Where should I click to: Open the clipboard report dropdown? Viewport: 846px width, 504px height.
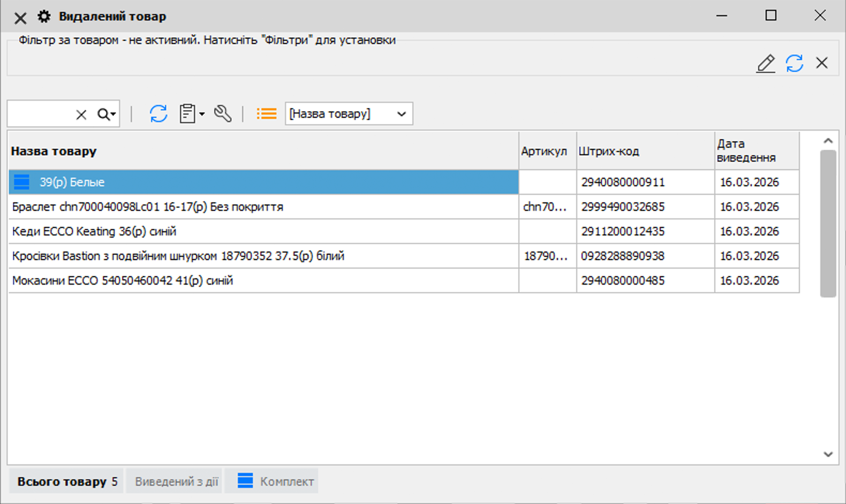pyautogui.click(x=192, y=114)
